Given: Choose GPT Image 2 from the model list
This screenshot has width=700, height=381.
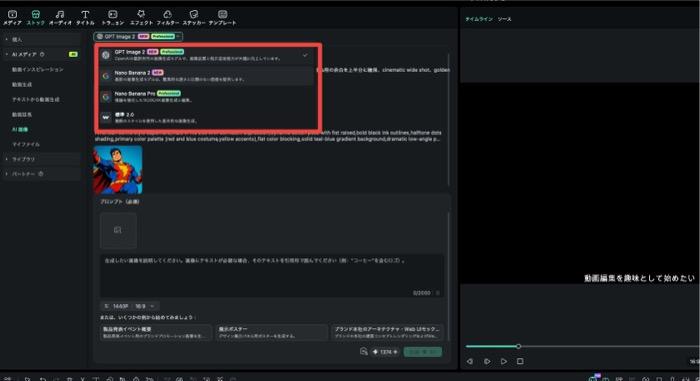Looking at the screenshot, I should pos(206,55).
